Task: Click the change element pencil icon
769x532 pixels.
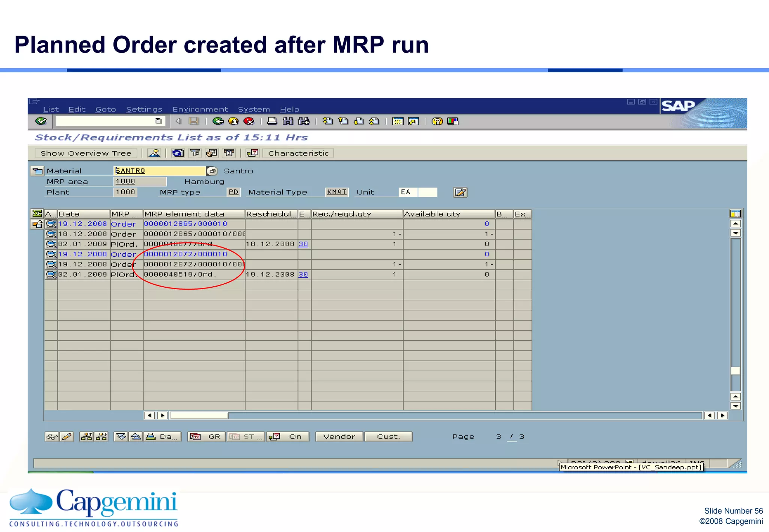Action: click(66, 437)
